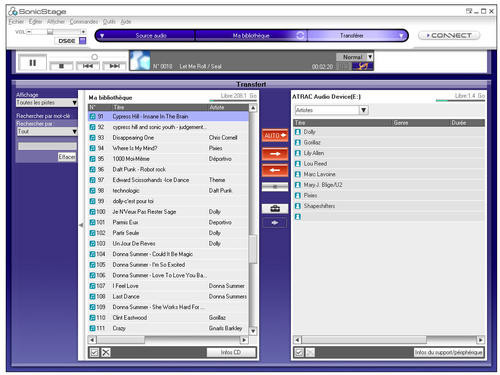The width and height of the screenshot is (500, 375).
Task: Select track 110 Clint Eastwood
Action: click(168, 318)
